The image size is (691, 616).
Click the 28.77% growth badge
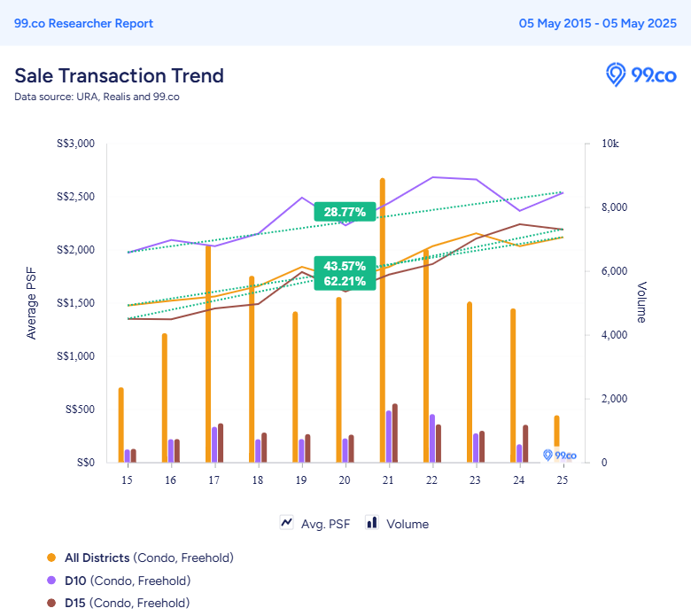point(345,212)
